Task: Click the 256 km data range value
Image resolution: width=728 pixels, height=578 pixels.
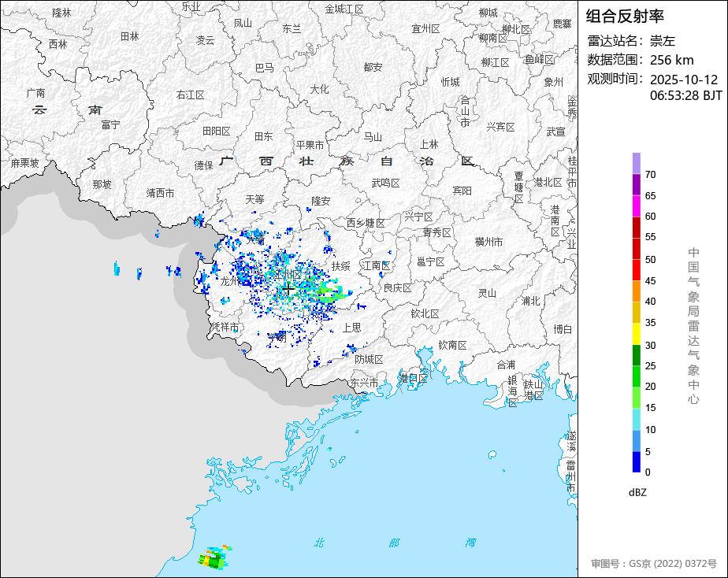Action: [671, 60]
